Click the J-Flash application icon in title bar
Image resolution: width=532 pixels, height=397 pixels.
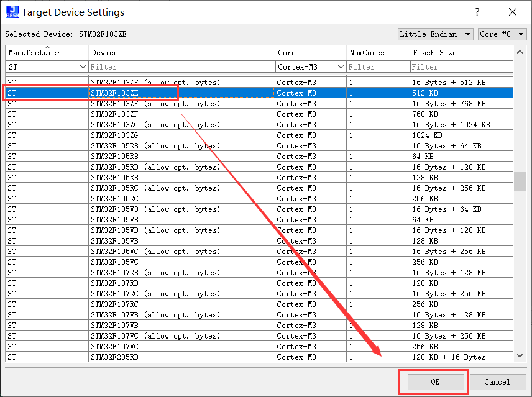coord(12,12)
